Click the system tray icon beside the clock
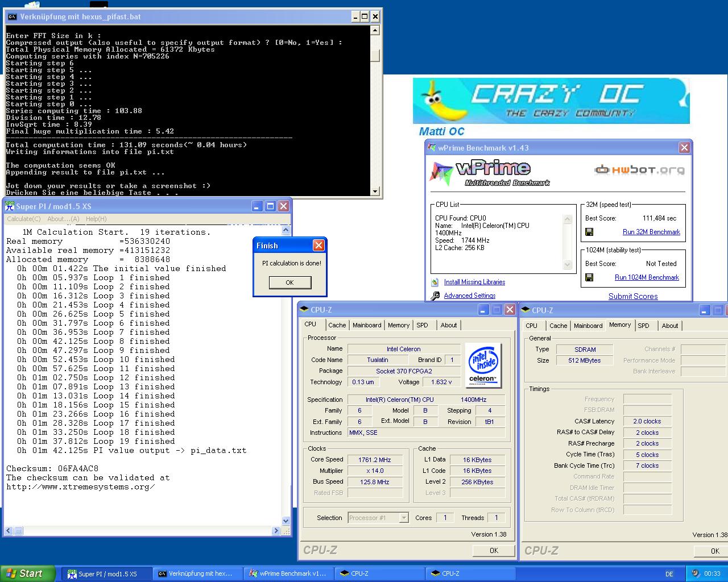This screenshot has height=582, width=728. point(695,574)
